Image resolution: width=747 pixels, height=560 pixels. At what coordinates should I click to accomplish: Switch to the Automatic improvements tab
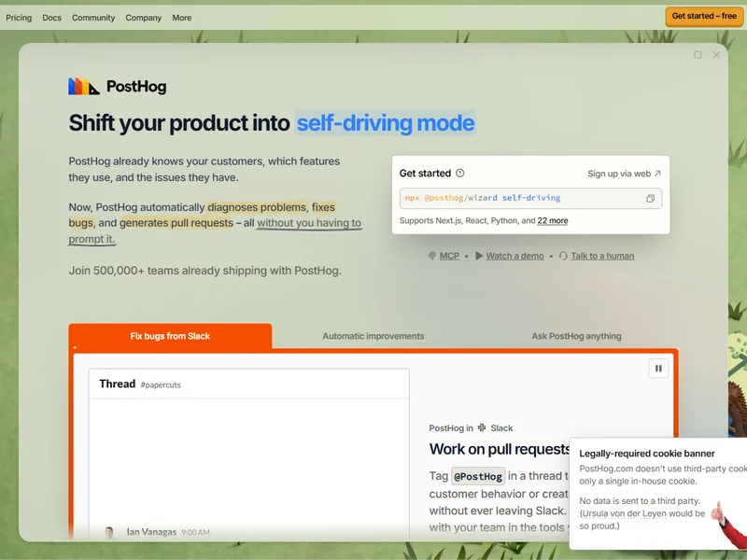pyautogui.click(x=373, y=336)
